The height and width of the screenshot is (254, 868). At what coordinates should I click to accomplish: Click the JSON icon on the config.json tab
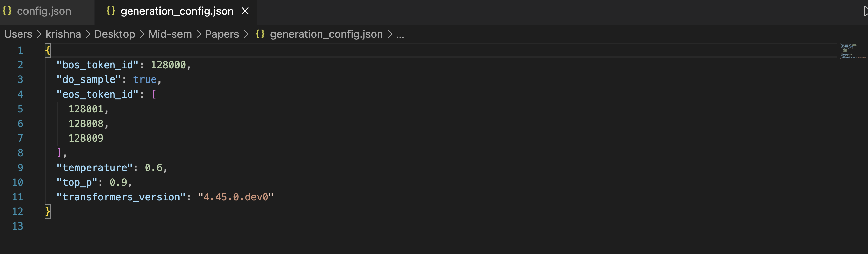7,11
